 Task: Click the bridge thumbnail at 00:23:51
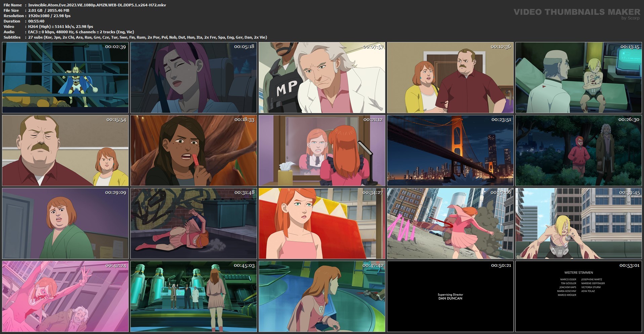click(x=450, y=151)
